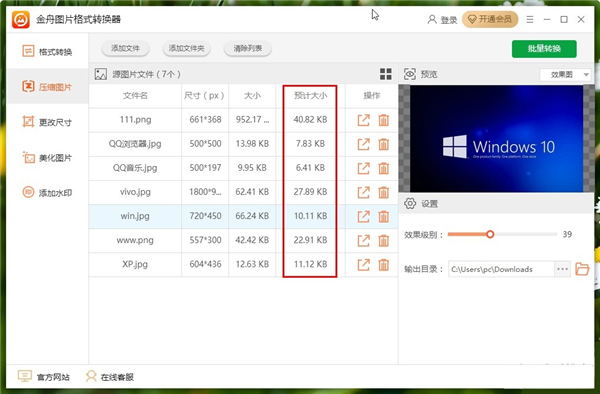
Task: Click the 效果级别 slider handle
Action: click(490, 234)
